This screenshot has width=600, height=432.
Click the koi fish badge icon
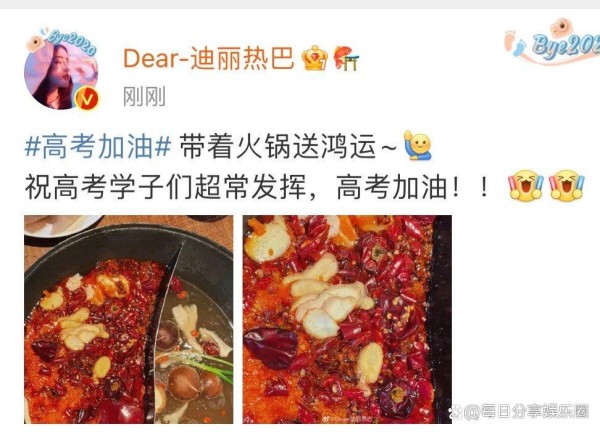346,58
